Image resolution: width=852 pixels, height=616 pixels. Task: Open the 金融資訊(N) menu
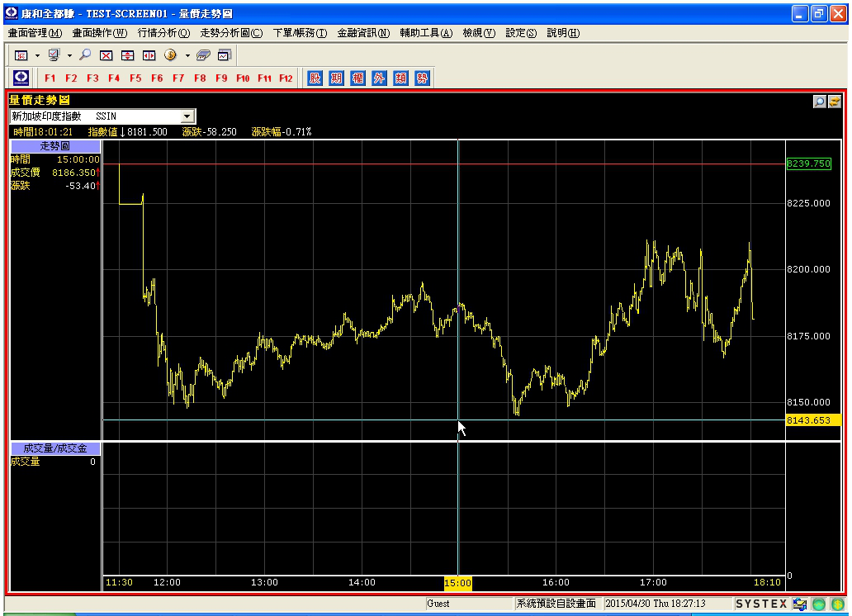pyautogui.click(x=363, y=33)
